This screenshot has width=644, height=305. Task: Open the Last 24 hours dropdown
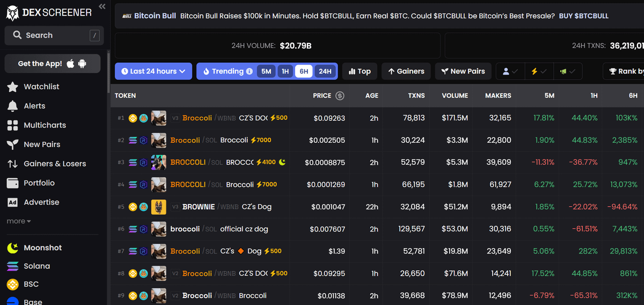(x=153, y=71)
